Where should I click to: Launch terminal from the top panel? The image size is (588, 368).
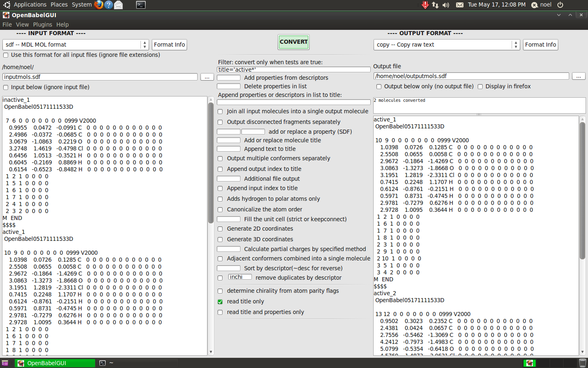141,5
